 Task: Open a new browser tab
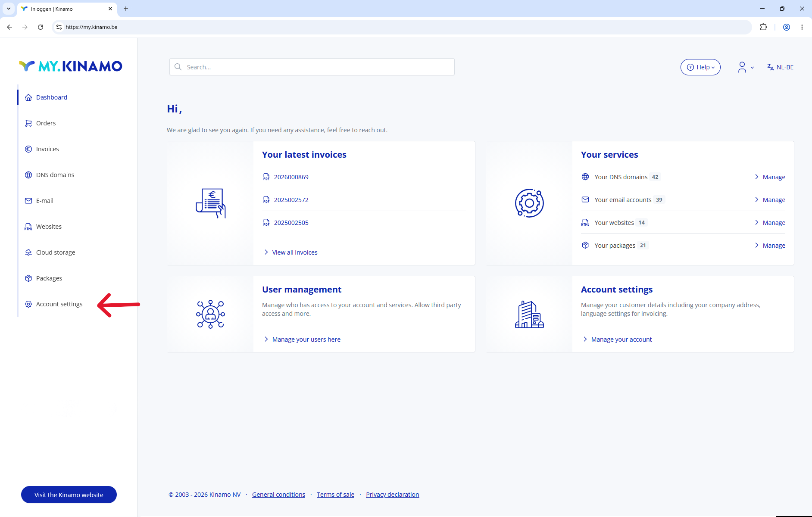tap(126, 9)
